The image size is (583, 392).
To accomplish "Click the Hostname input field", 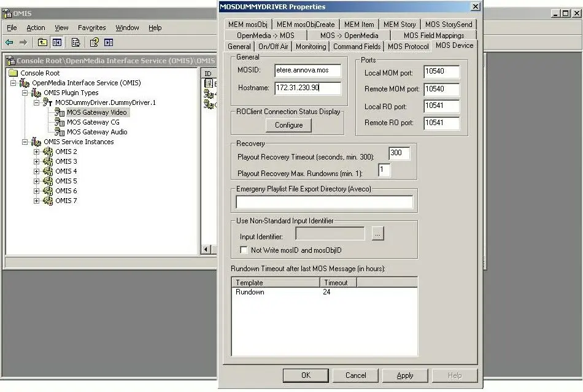I will coord(307,88).
